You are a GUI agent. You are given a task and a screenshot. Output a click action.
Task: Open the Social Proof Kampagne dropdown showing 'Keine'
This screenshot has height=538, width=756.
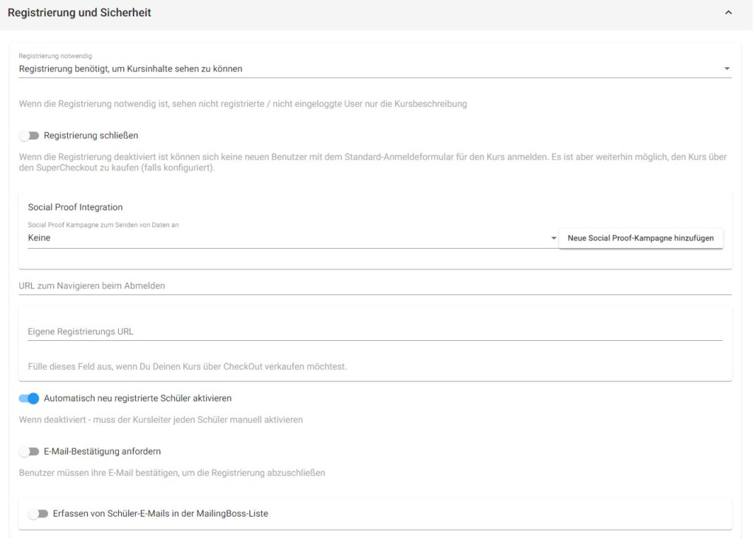(x=288, y=238)
